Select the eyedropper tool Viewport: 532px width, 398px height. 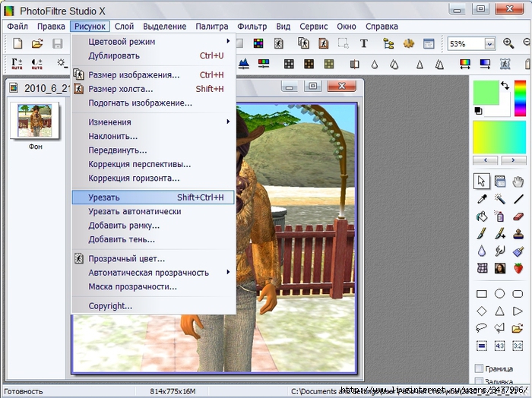click(481, 199)
